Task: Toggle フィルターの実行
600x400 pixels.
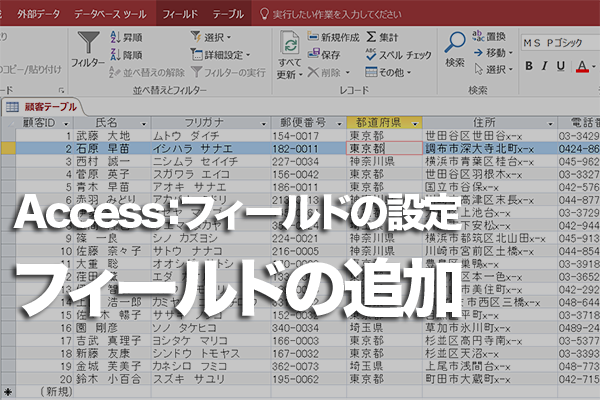Action: (x=228, y=72)
